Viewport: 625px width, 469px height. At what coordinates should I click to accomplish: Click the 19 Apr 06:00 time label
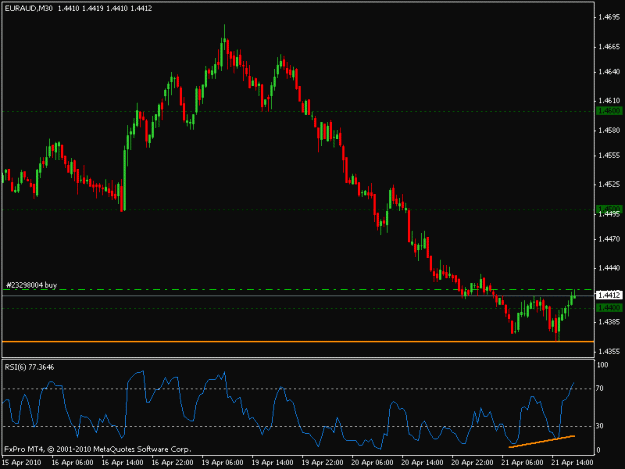coord(222,462)
